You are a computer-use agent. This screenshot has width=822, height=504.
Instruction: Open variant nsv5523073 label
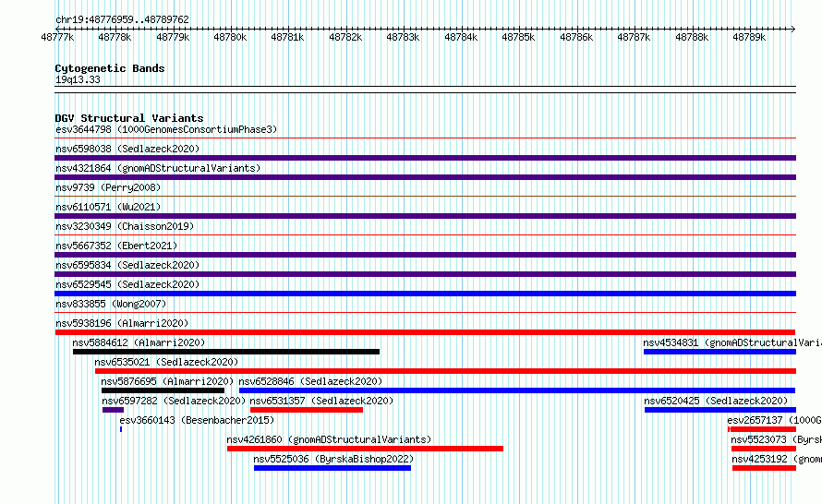pyautogui.click(x=777, y=439)
